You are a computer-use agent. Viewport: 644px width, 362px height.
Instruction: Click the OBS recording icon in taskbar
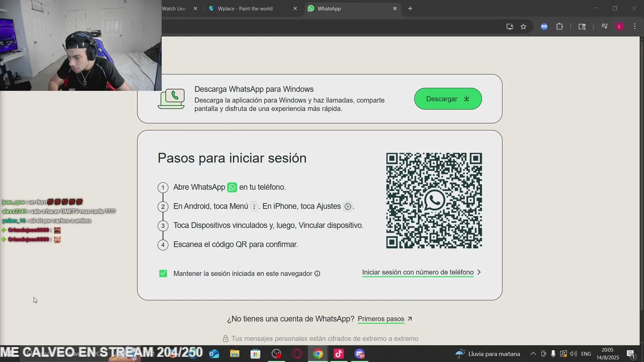[276, 353]
